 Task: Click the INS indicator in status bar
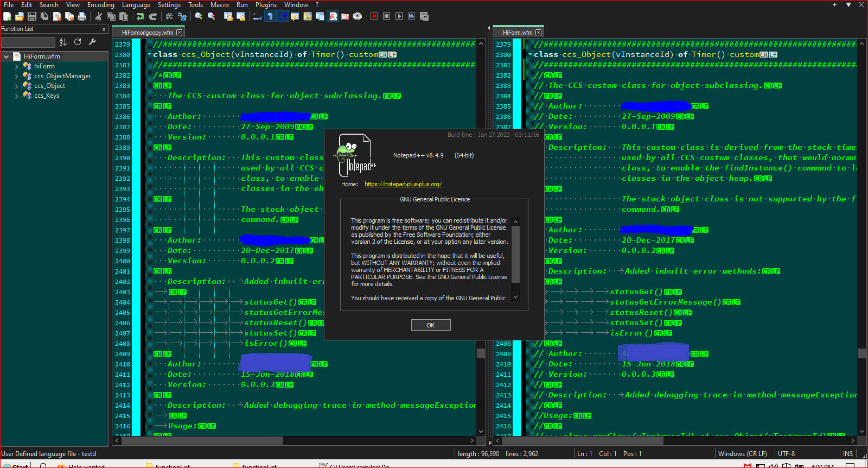[848, 454]
